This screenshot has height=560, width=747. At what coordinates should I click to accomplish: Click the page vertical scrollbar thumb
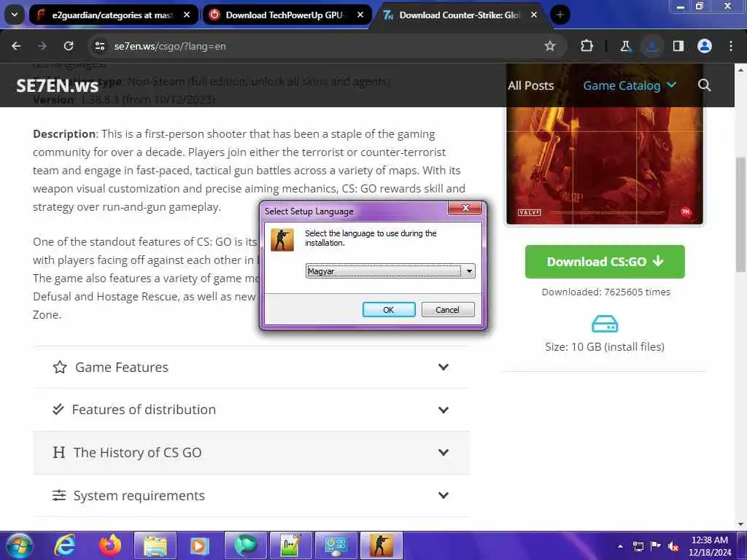click(741, 214)
